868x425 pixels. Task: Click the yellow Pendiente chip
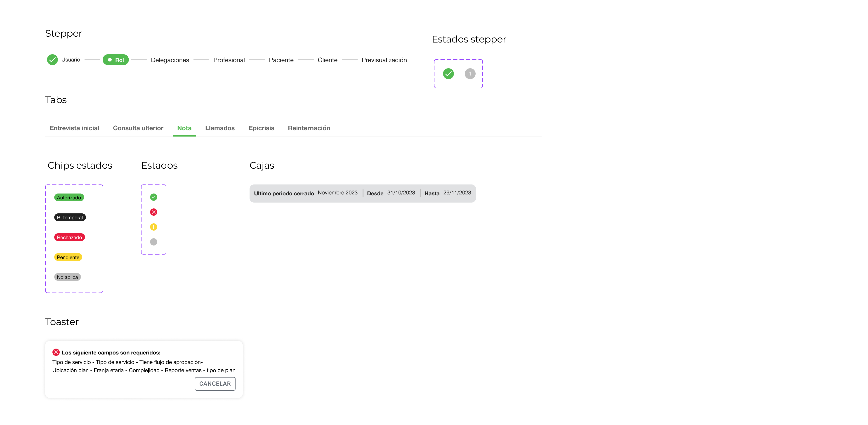click(68, 257)
